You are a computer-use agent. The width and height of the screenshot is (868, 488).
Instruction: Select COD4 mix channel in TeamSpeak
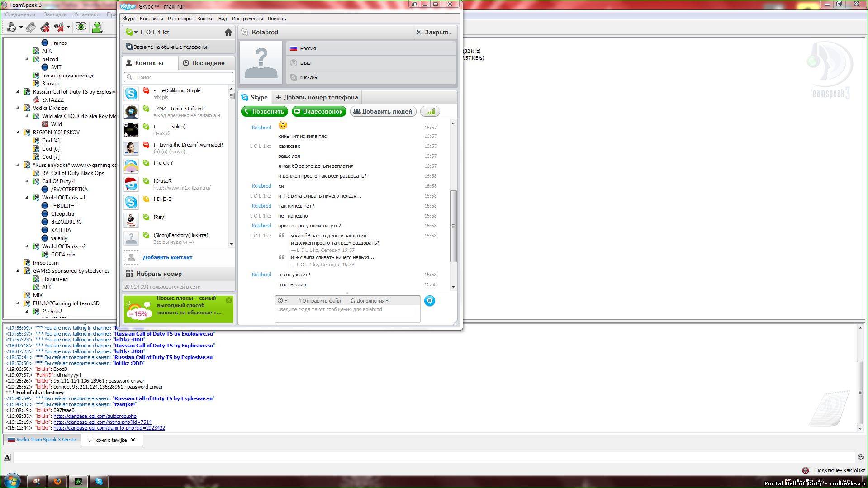point(63,255)
